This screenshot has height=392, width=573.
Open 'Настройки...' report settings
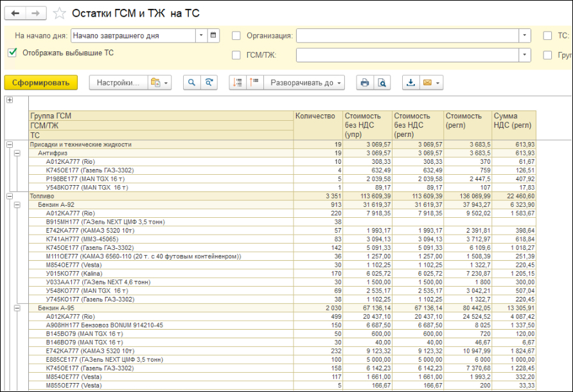(118, 82)
